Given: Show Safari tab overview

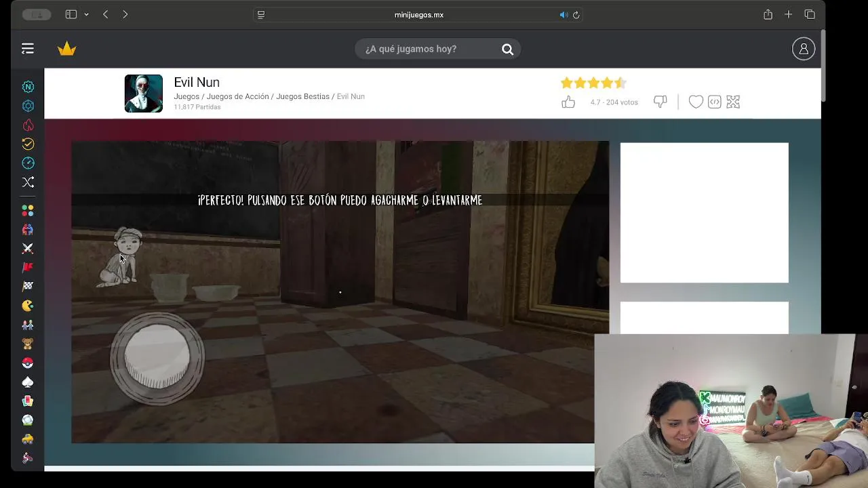Looking at the screenshot, I should pyautogui.click(x=810, y=14).
